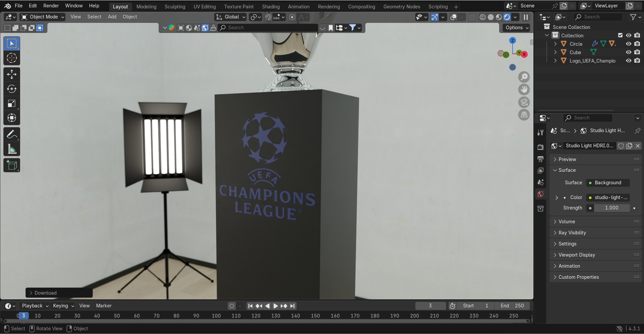
Task: Open the Render menu
Action: [51, 6]
